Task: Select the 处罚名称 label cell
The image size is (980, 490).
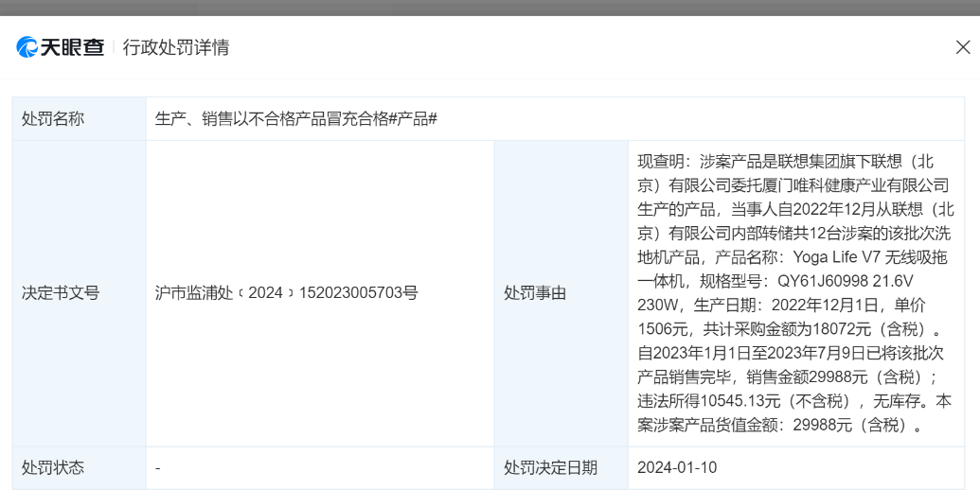Action: (x=53, y=119)
